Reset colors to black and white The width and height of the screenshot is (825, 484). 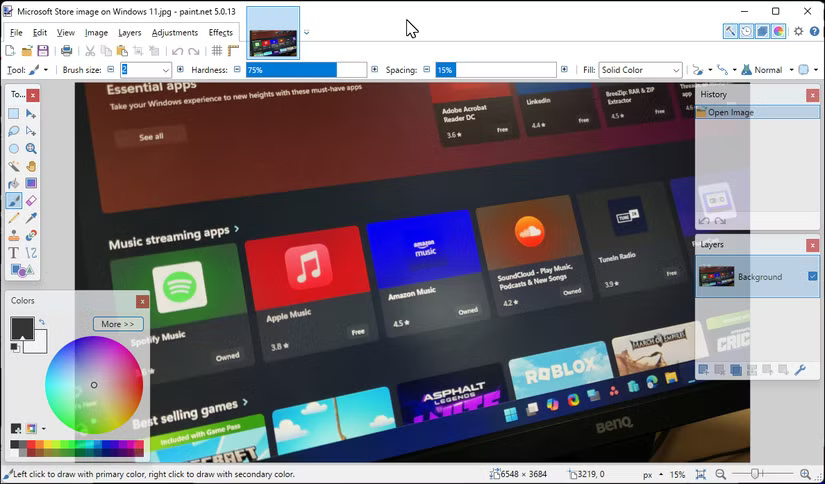[x=15, y=347]
